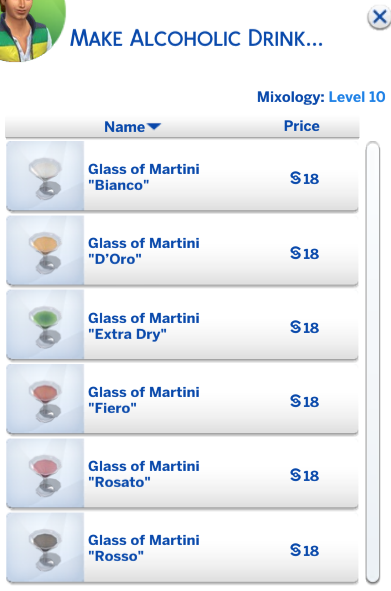391x591 pixels.
Task: Click the drink list vertical scrollbar
Action: click(373, 363)
